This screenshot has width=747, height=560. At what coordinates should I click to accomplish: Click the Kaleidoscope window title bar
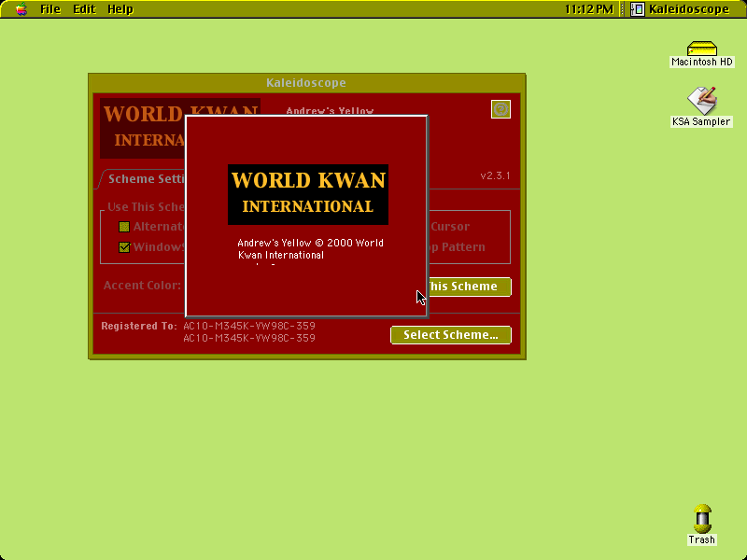(306, 83)
